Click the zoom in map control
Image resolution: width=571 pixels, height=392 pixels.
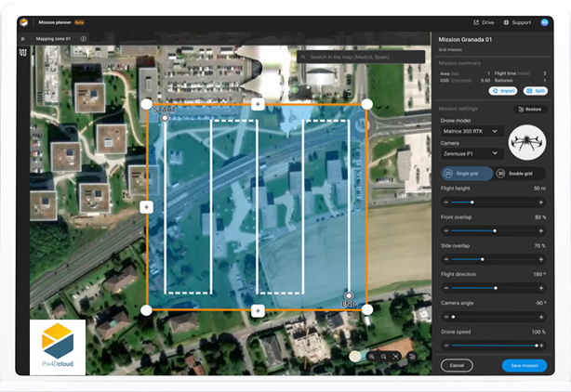tap(372, 357)
